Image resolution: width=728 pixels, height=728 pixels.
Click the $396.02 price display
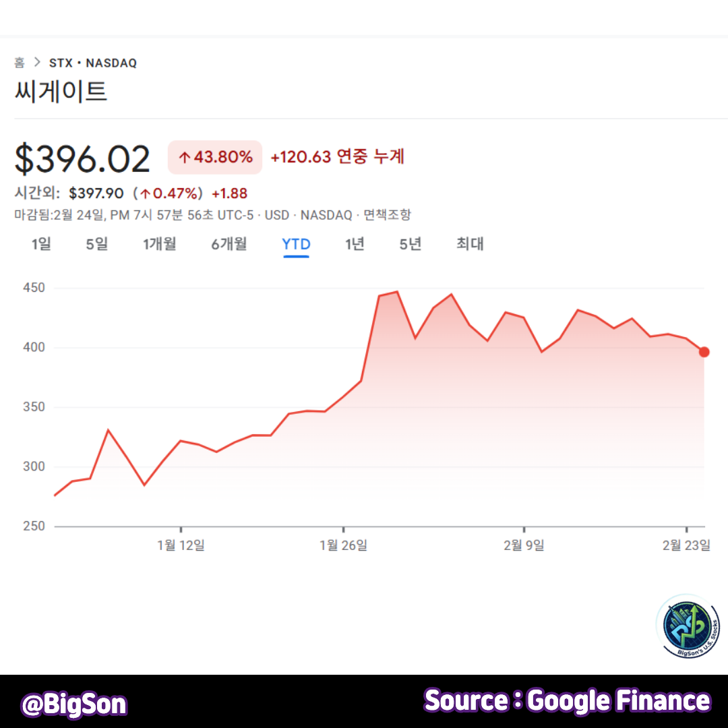coord(81,157)
